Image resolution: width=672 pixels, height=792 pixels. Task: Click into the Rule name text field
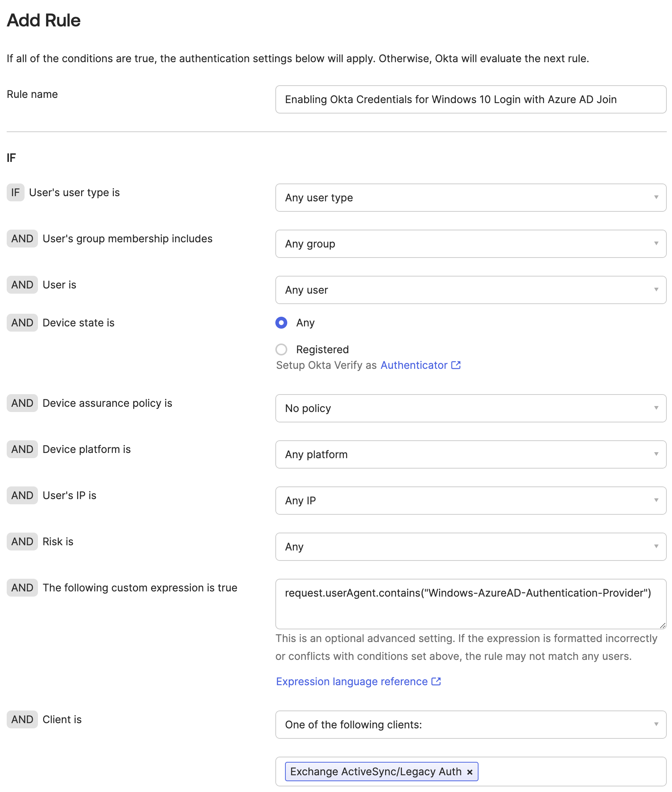pyautogui.click(x=470, y=99)
